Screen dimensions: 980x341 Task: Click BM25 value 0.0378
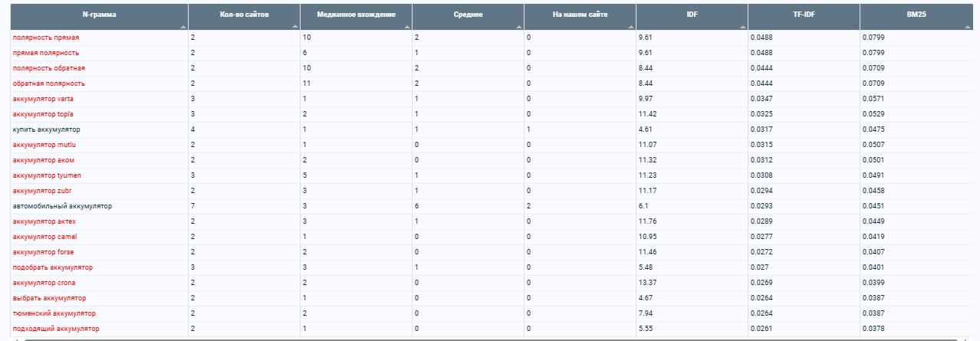tap(873, 329)
